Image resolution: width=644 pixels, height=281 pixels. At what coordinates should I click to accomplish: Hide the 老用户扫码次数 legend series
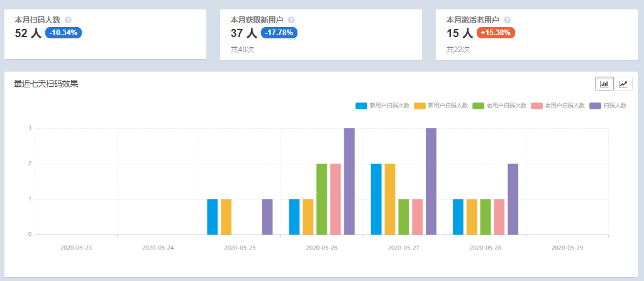click(479, 106)
